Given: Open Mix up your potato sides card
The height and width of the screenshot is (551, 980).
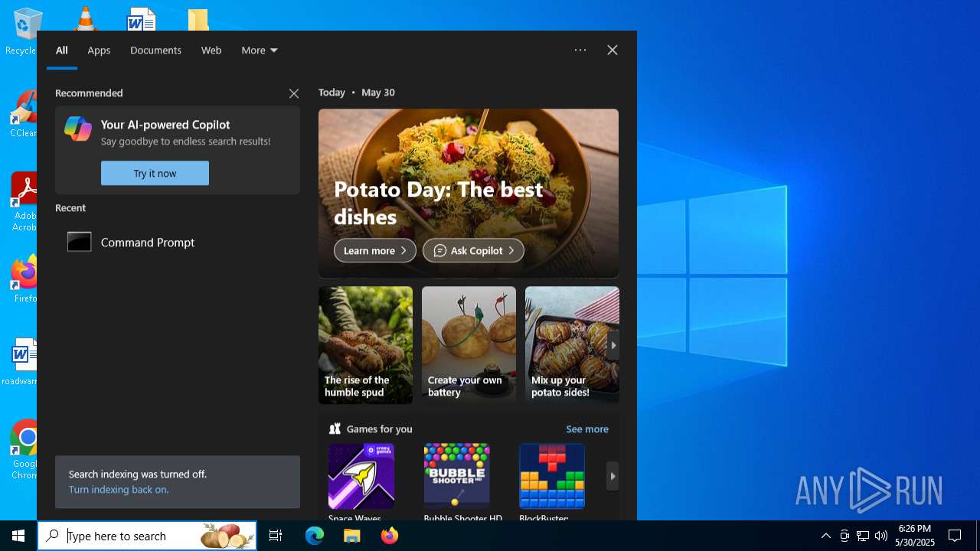Looking at the screenshot, I should coord(572,345).
